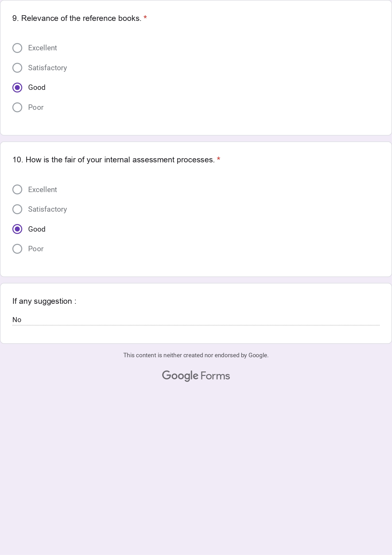Click the "neither created nor endorsed" disclaimer text
The width and height of the screenshot is (392, 555).
(196, 355)
